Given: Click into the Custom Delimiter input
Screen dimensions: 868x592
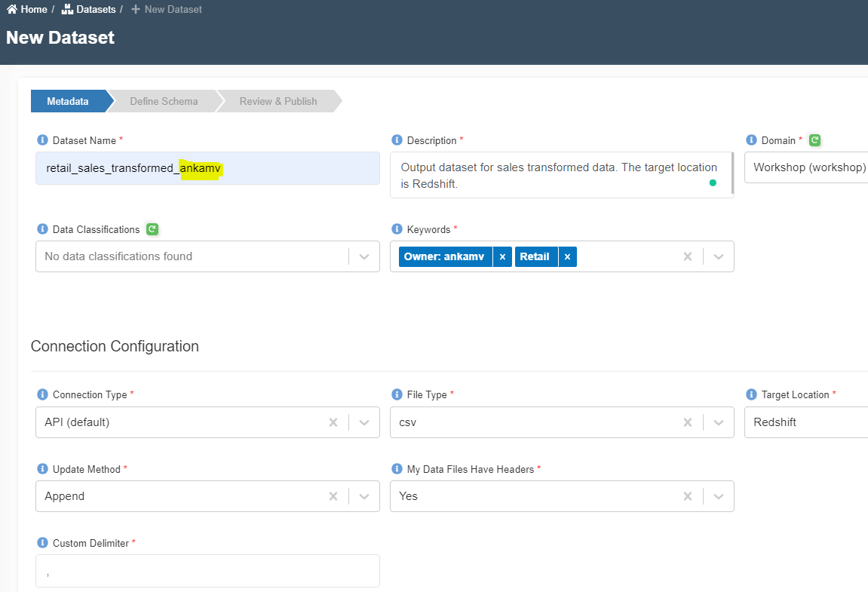Looking at the screenshot, I should click(207, 571).
